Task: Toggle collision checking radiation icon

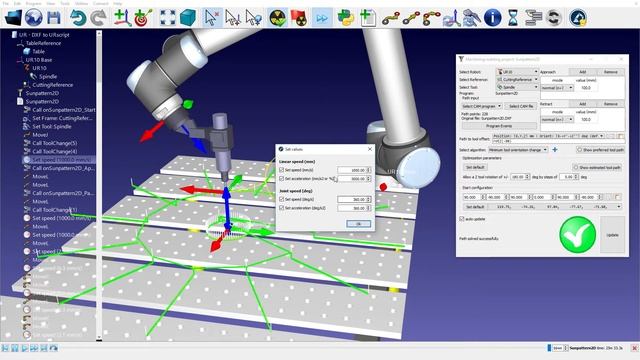Action: tap(278, 18)
